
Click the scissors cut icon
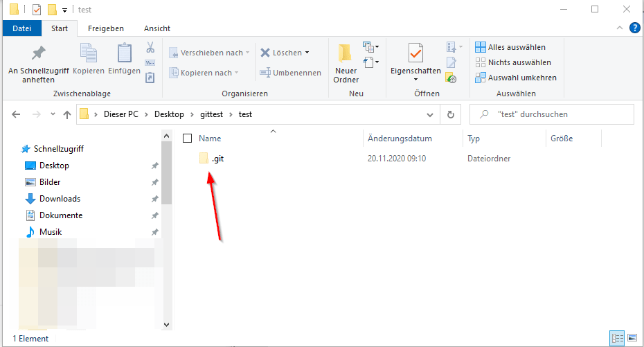tap(150, 47)
